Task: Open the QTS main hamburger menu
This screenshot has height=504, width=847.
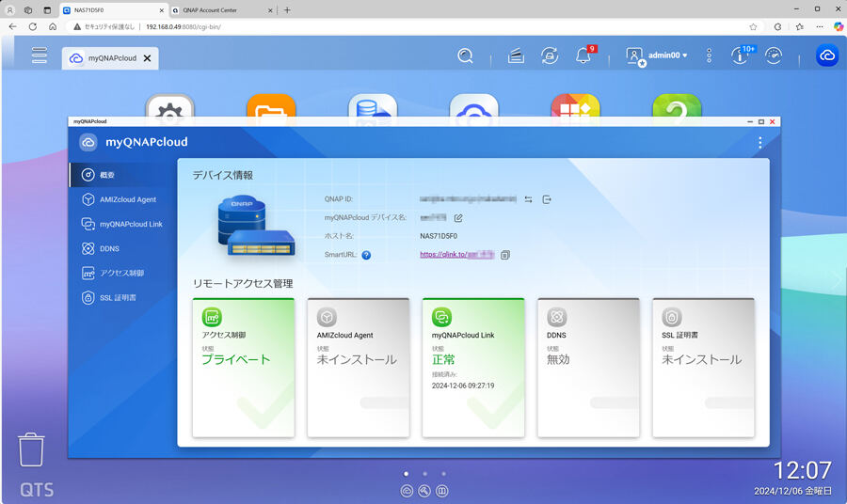Action: click(x=39, y=55)
